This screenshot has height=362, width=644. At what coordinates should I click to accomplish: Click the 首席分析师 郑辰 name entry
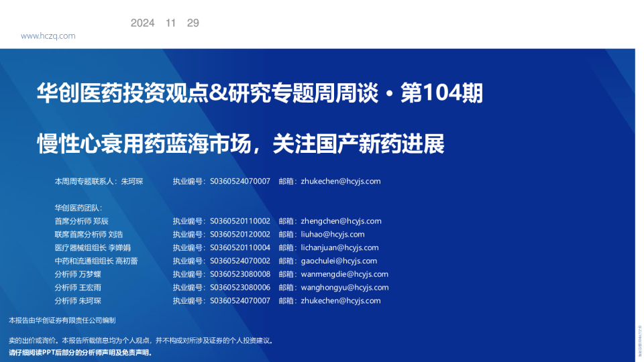81,221
